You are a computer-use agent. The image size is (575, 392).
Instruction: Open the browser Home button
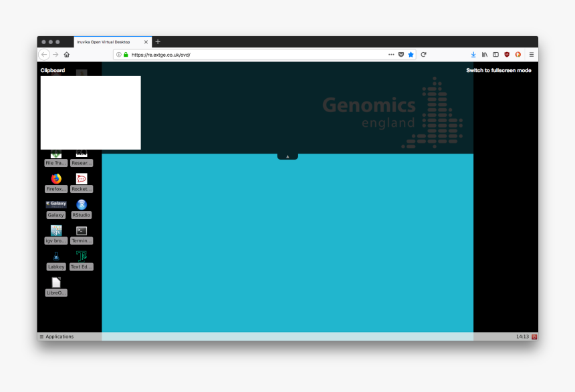[67, 55]
